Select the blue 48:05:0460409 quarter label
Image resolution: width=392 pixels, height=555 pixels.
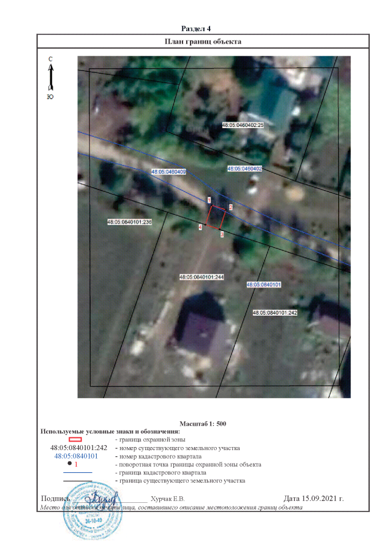click(168, 172)
